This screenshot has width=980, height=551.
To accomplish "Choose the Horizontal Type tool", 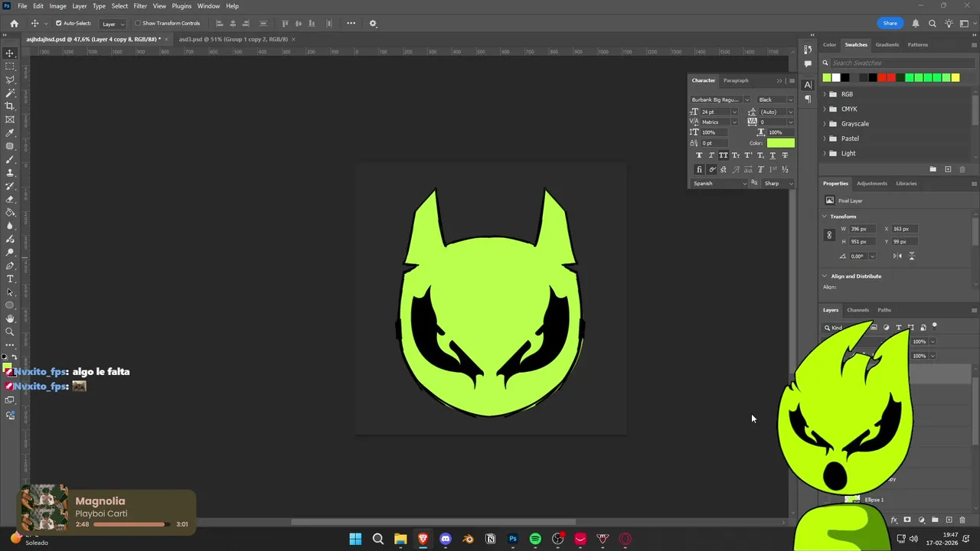I will point(10,279).
